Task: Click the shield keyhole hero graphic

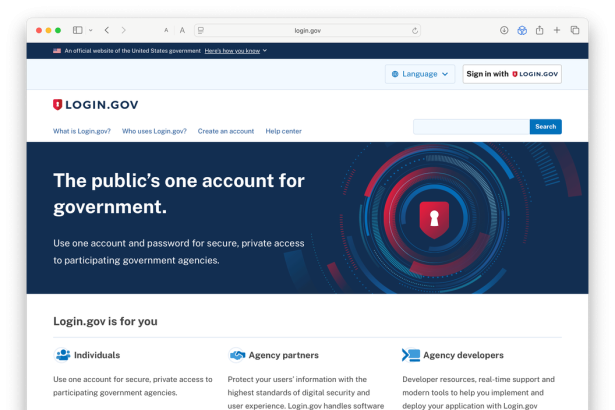Action: [x=434, y=220]
